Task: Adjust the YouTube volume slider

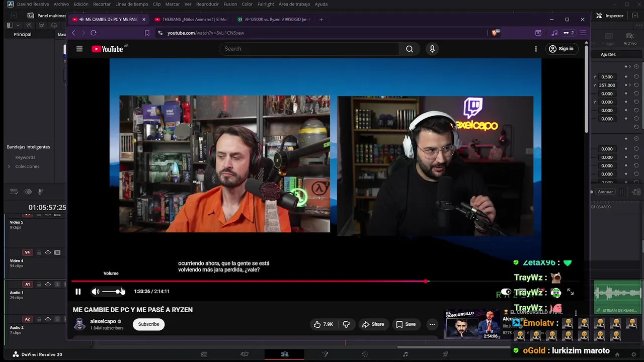Action: coord(111,292)
